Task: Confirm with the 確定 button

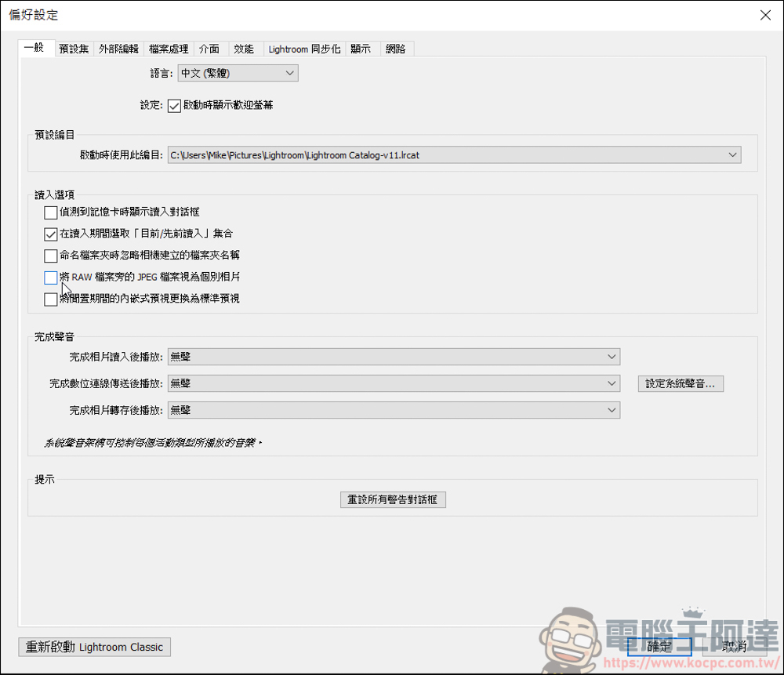Action: pos(659,647)
